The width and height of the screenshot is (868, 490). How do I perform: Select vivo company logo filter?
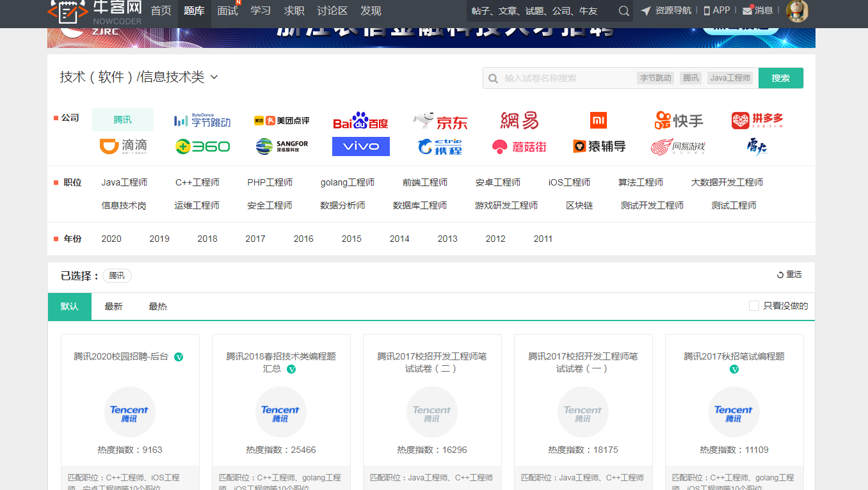[361, 146]
